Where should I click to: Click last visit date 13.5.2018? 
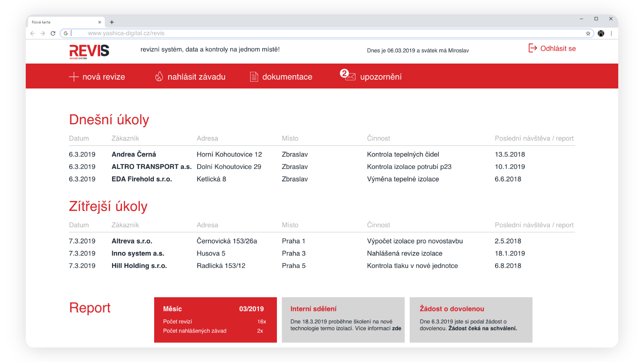click(510, 154)
